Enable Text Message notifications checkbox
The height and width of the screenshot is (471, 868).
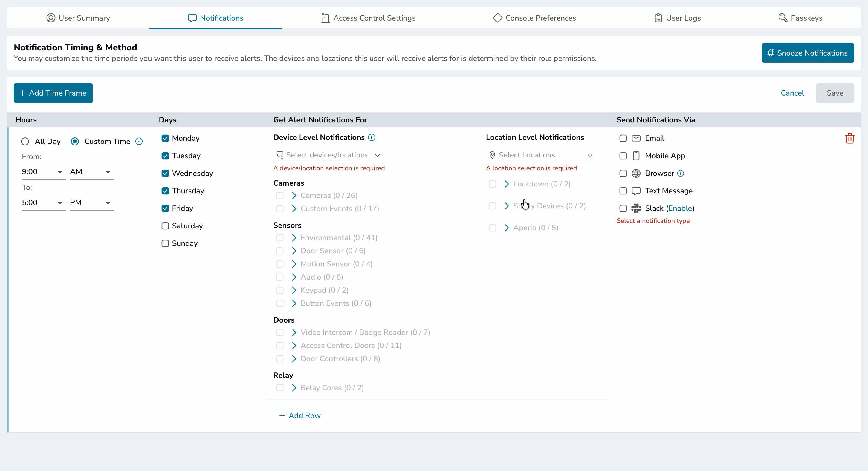(623, 191)
